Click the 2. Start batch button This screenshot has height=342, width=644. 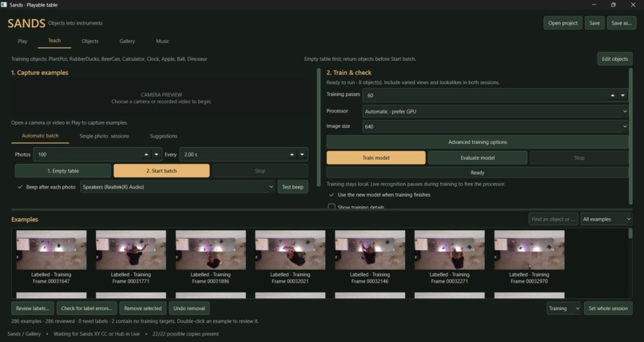(x=161, y=171)
